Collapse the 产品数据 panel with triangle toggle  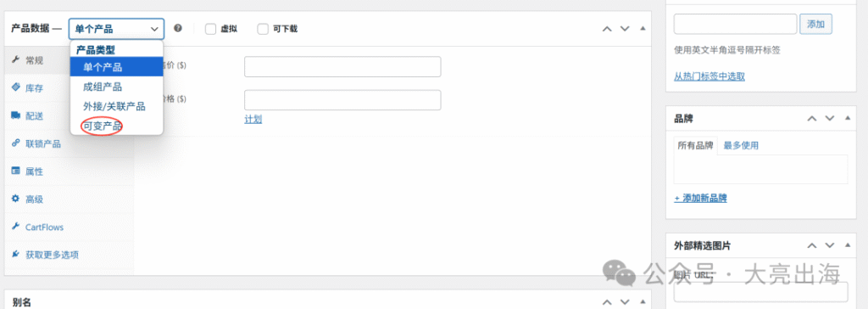[x=643, y=28]
